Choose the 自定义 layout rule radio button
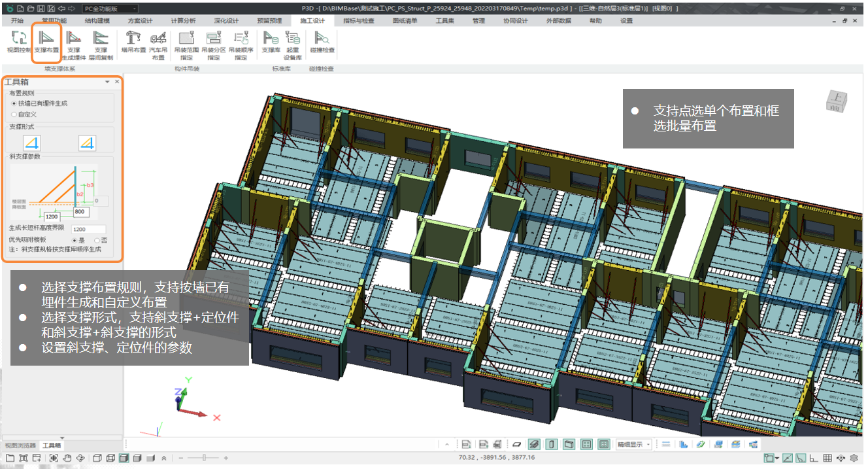The height and width of the screenshot is (469, 868). click(14, 114)
